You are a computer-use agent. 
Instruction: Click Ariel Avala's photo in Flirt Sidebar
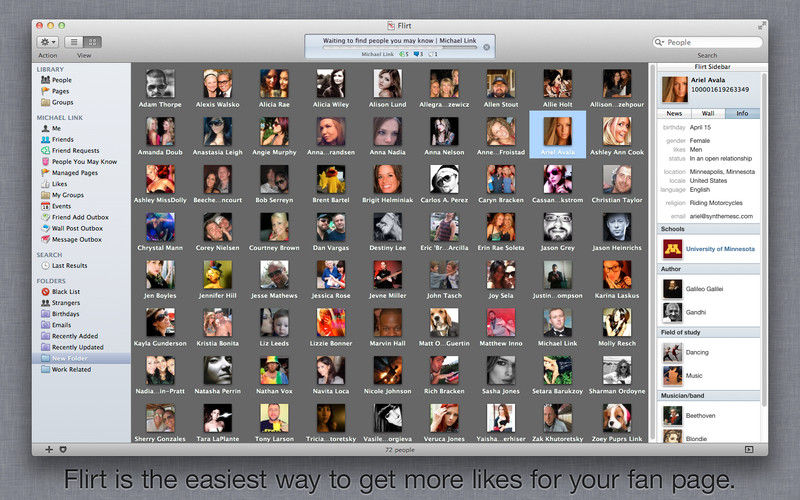tap(674, 89)
